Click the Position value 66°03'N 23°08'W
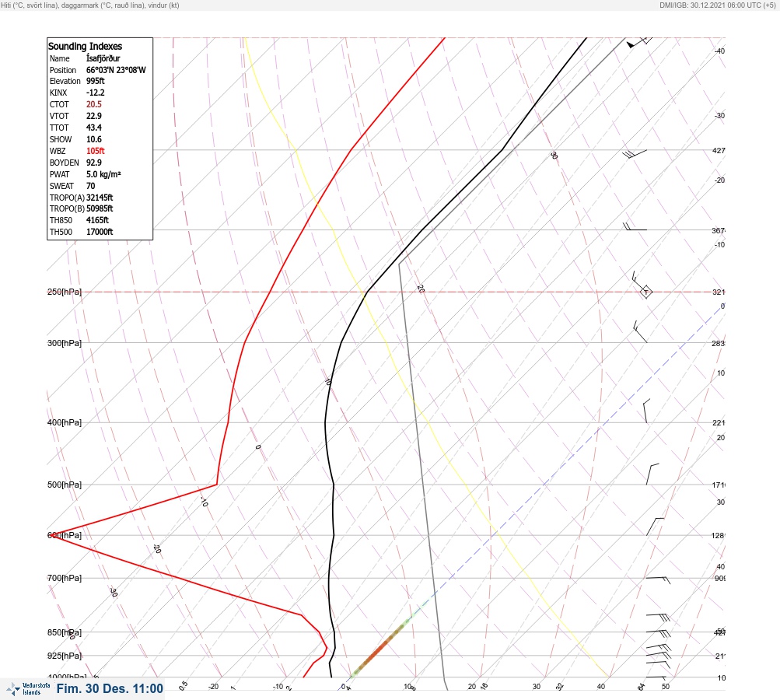 tap(116, 70)
